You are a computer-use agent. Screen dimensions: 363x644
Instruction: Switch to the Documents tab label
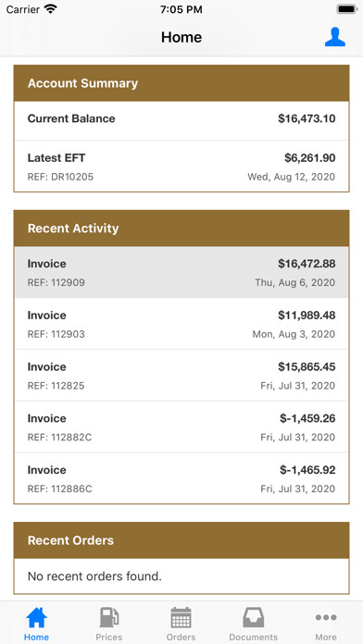pyautogui.click(x=253, y=637)
